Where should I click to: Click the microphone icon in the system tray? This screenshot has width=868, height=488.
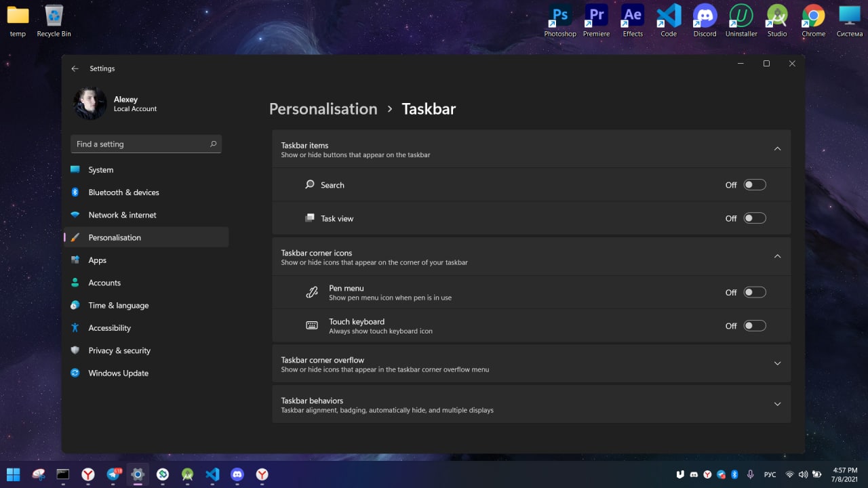point(751,474)
